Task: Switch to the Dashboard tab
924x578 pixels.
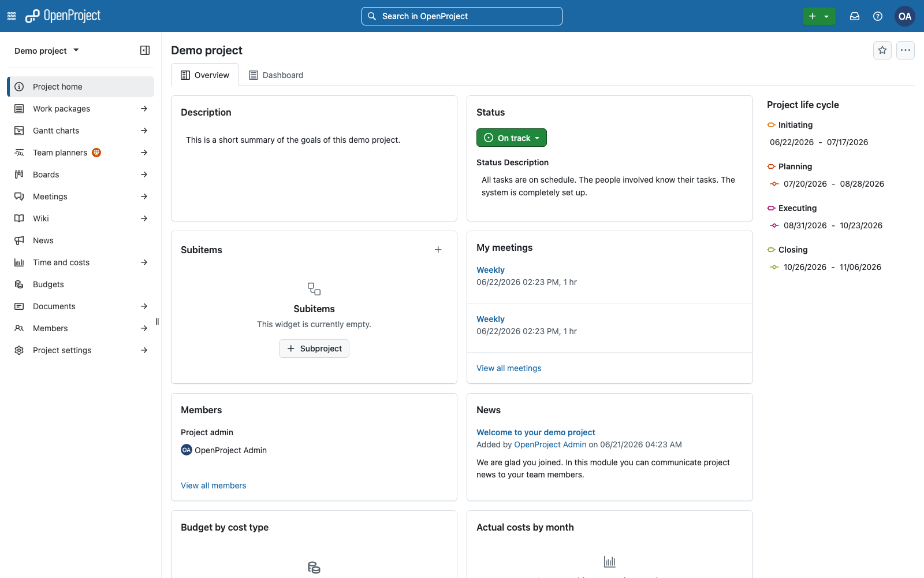Action: 275,75
